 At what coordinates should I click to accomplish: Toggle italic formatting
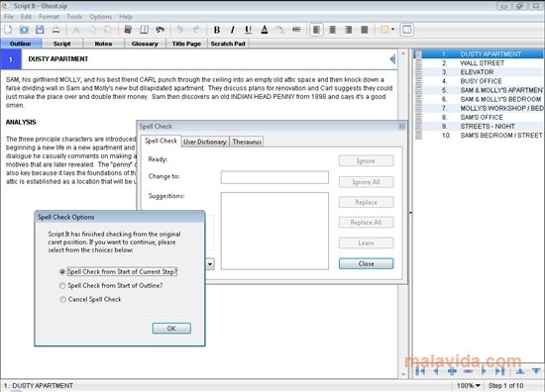point(233,30)
